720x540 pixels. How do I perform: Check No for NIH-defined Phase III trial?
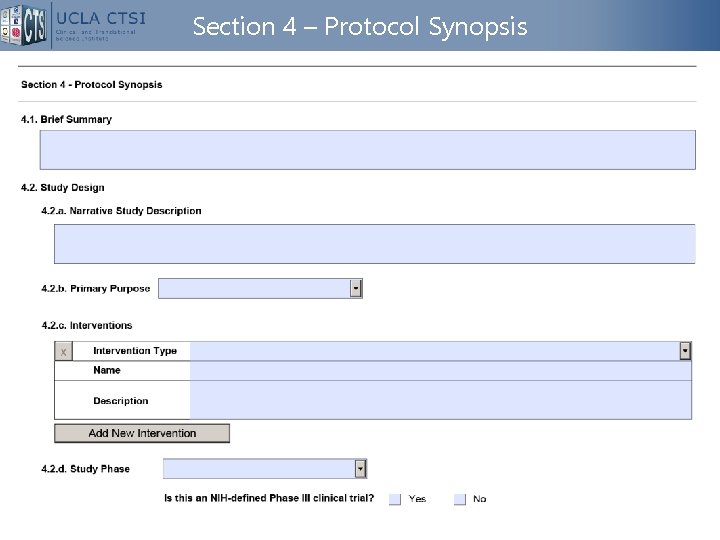[x=460, y=499]
